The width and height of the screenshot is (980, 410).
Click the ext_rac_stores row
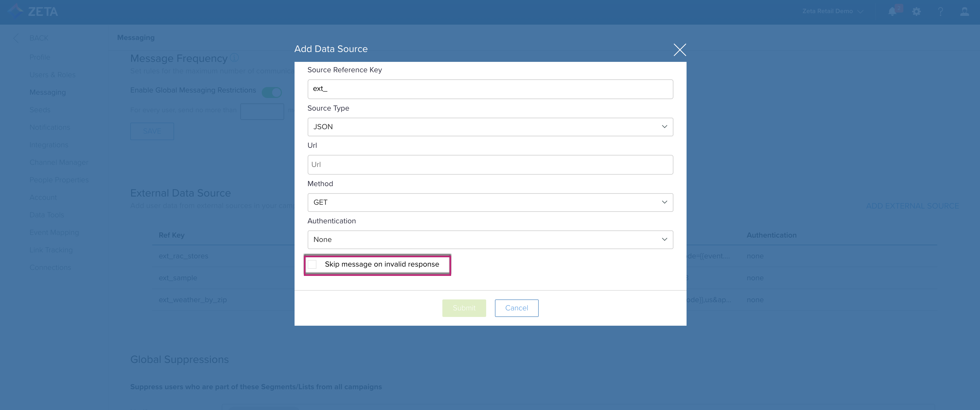pyautogui.click(x=544, y=256)
